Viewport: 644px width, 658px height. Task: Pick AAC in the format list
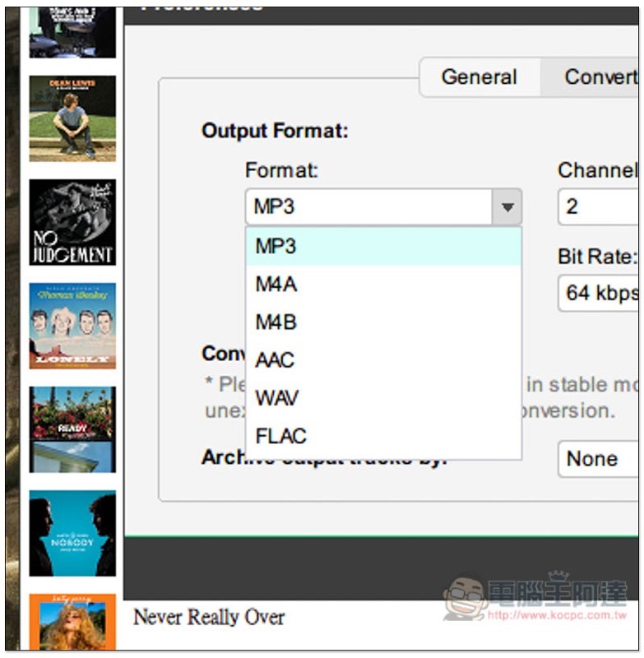[383, 360]
